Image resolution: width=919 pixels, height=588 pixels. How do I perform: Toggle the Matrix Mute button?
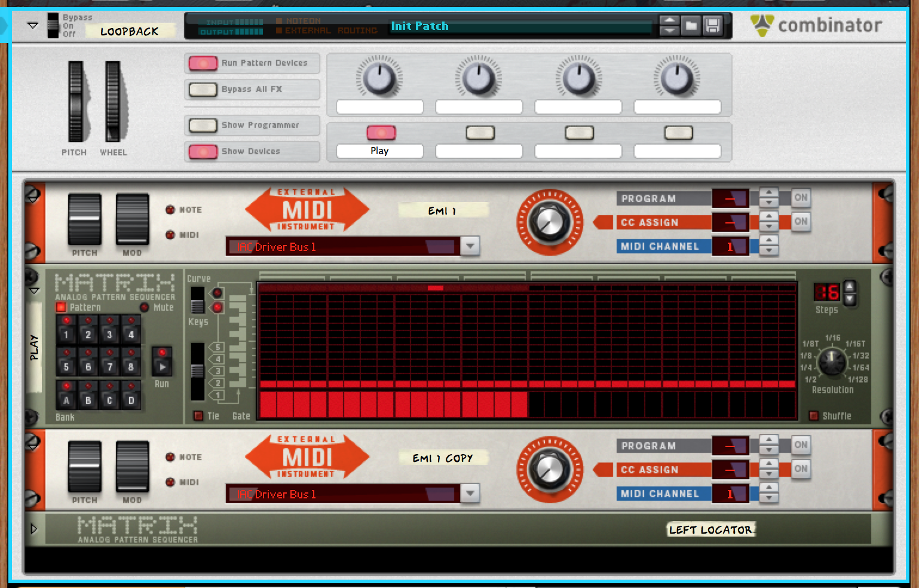coord(145,307)
